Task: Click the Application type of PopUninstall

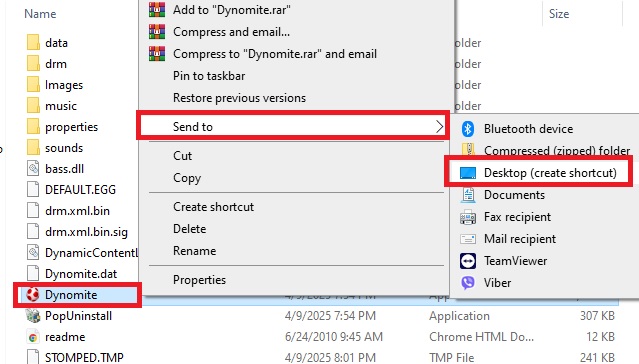Action: (459, 316)
